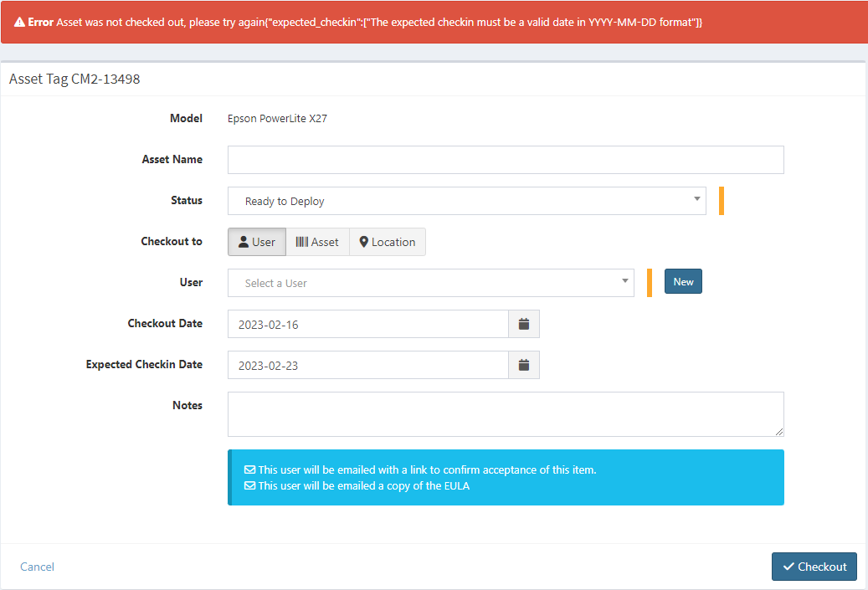The image size is (868, 590).
Task: Click the Status dropdown arrow
Action: (x=696, y=201)
